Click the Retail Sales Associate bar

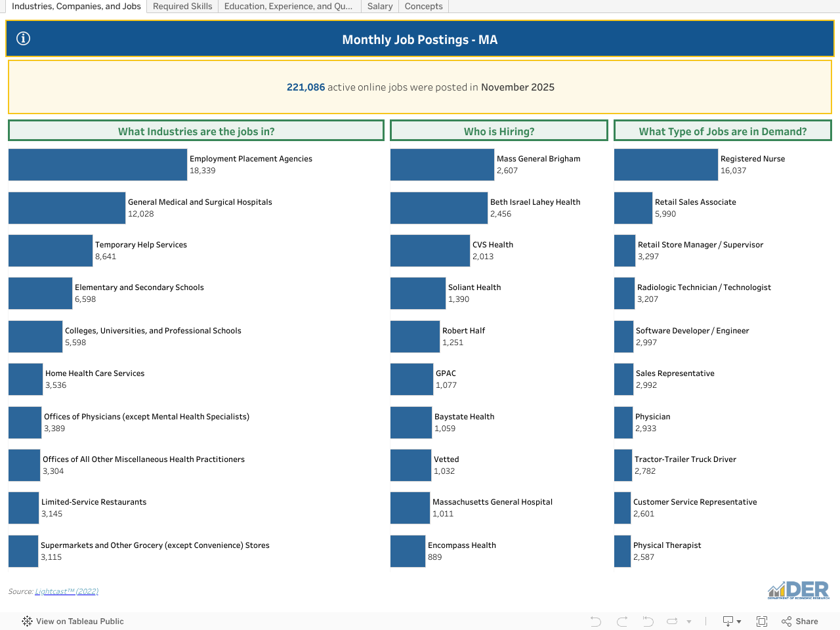pos(633,208)
